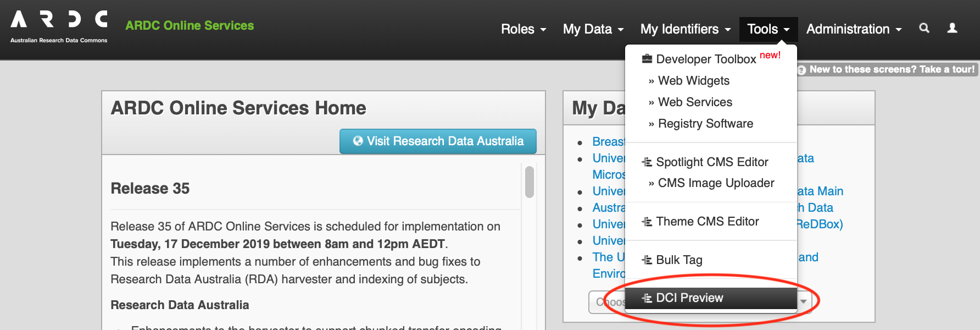Image resolution: width=980 pixels, height=330 pixels.
Task: Select Web Widgets menu entry
Action: tap(693, 81)
